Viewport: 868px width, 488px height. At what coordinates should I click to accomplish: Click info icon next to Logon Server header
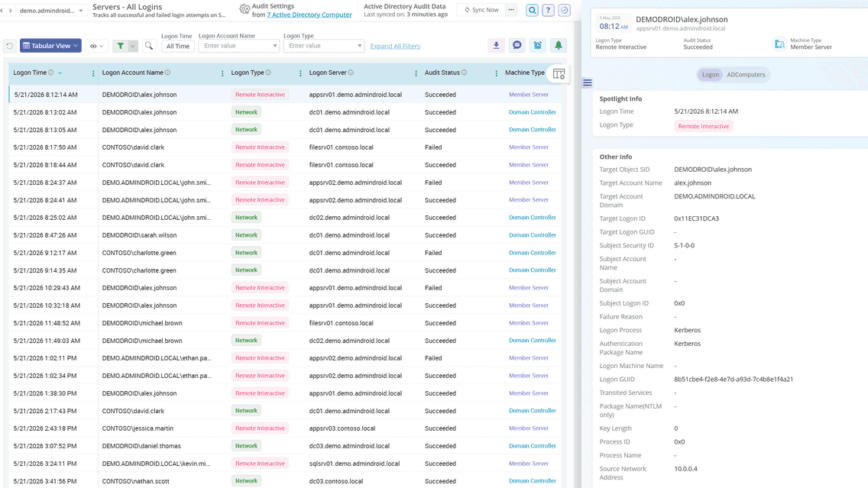(351, 73)
